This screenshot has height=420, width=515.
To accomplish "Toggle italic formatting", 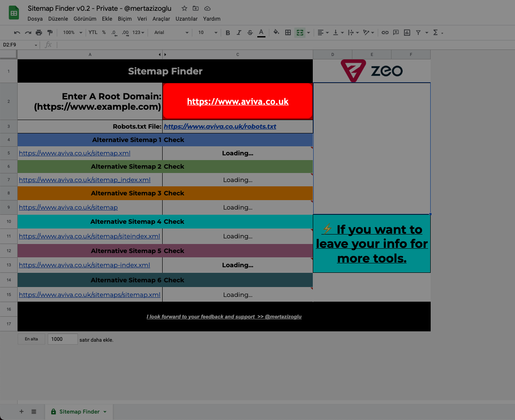I will click(239, 33).
